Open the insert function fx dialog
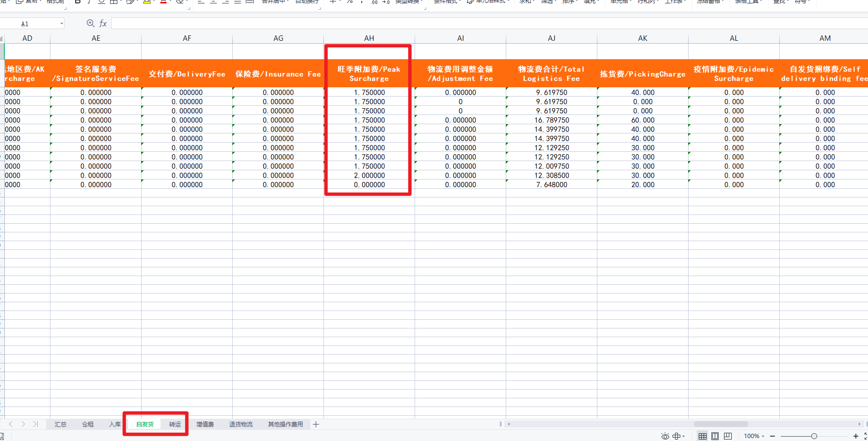The width and height of the screenshot is (868, 441). pyautogui.click(x=103, y=23)
